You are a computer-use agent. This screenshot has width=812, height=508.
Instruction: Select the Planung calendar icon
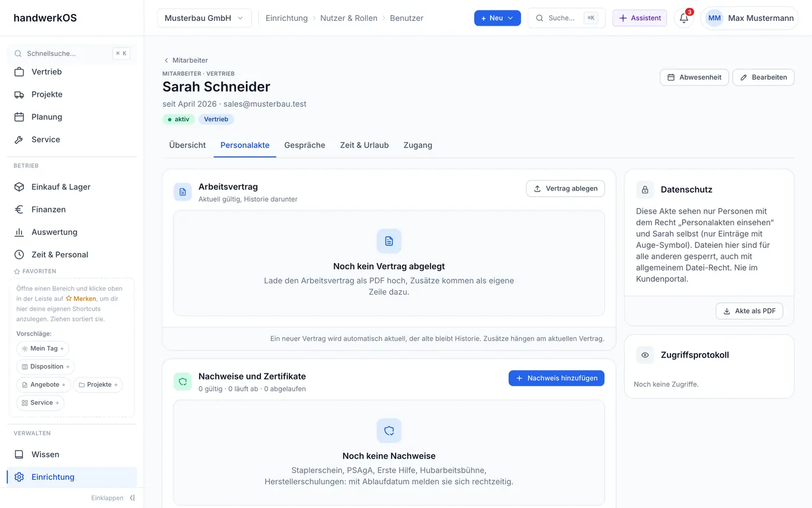click(x=19, y=117)
